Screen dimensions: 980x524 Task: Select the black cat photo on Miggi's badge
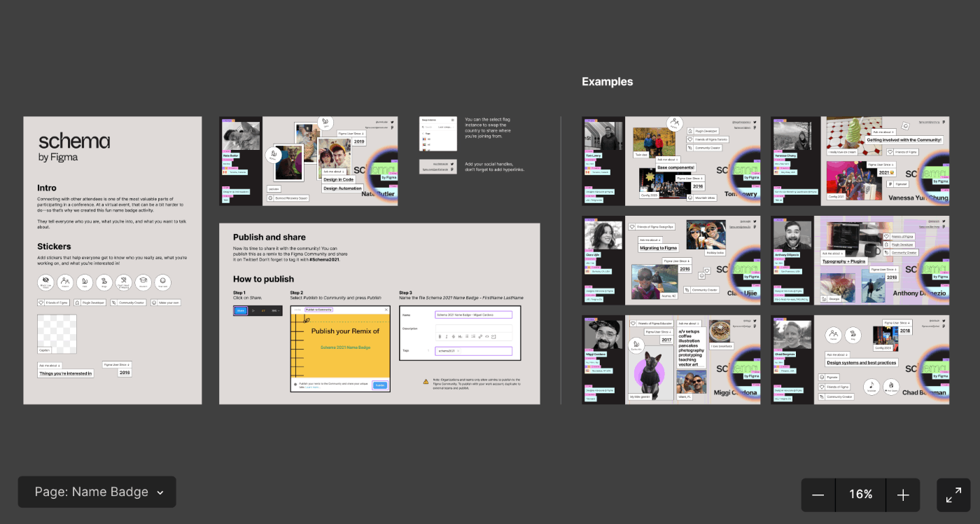652,371
